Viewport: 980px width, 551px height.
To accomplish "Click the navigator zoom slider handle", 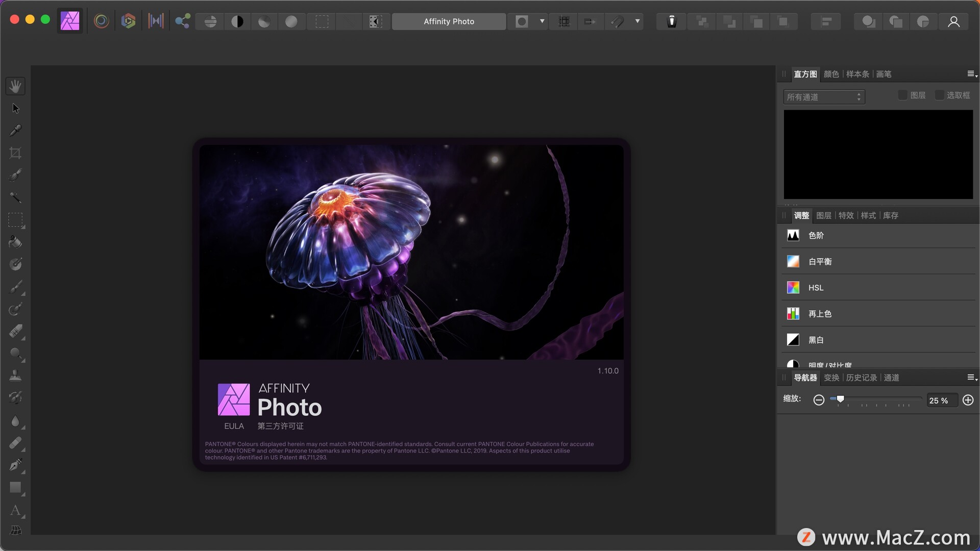I will 840,399.
